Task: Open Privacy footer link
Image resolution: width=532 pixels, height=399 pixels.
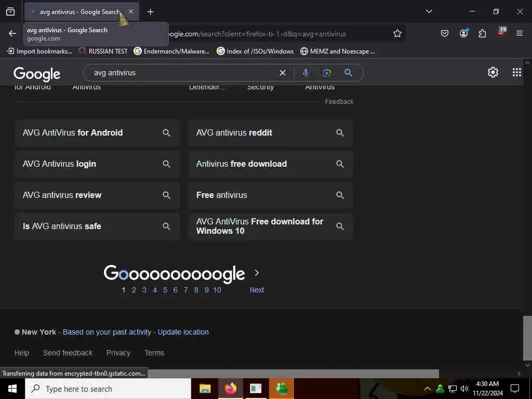Action: tap(118, 353)
